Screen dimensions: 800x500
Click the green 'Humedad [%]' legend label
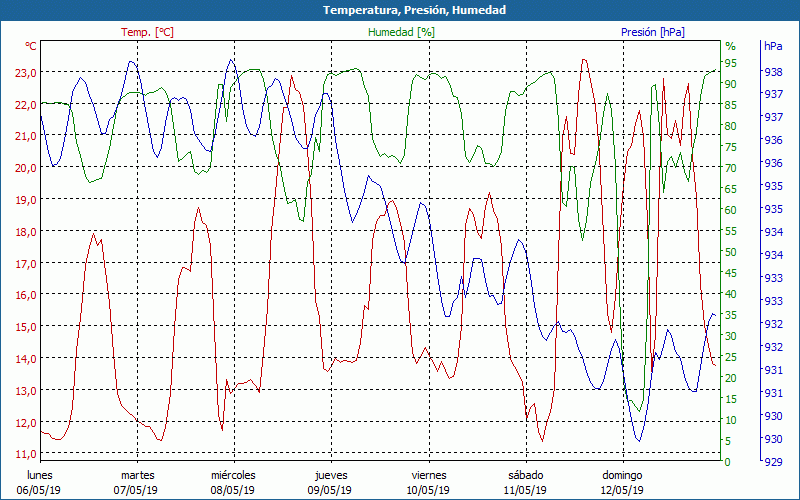401,32
